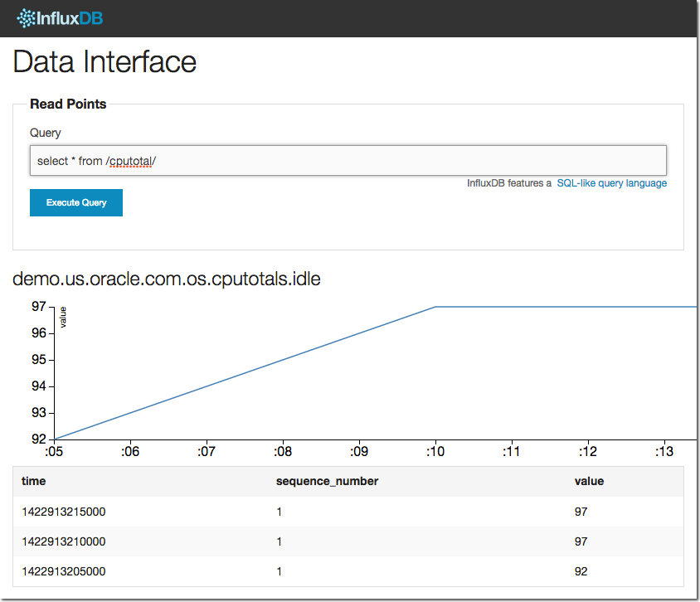Screen dimensions: 700x602
Task: Click the Query field label
Action: 46,133
